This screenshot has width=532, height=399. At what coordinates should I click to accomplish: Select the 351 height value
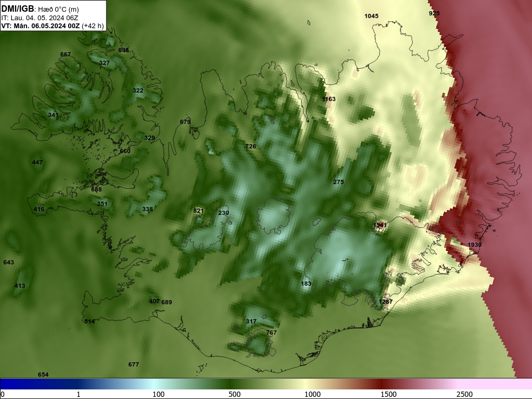click(x=102, y=204)
